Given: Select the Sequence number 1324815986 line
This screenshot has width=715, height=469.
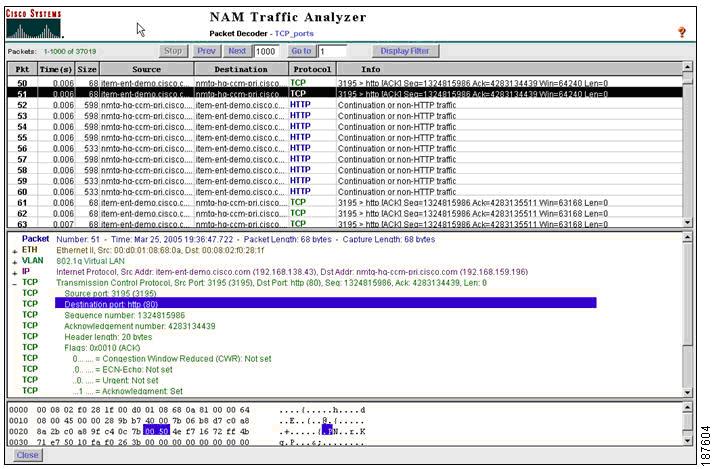Looking at the screenshot, I should [x=124, y=315].
